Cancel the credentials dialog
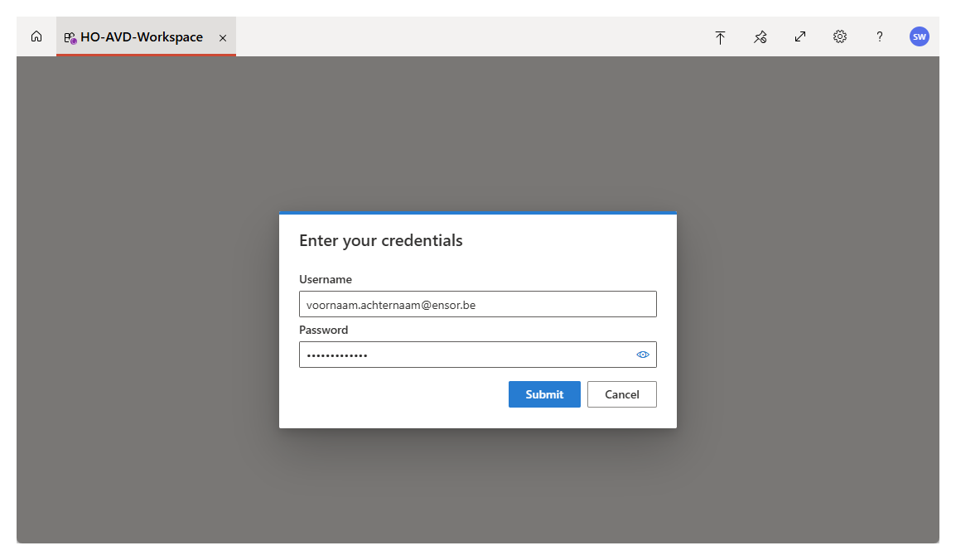The height and width of the screenshot is (560, 956). coord(621,394)
